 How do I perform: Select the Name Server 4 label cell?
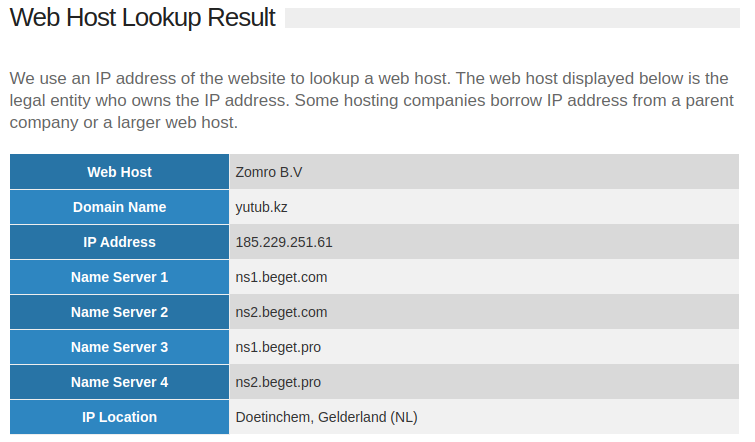point(119,382)
